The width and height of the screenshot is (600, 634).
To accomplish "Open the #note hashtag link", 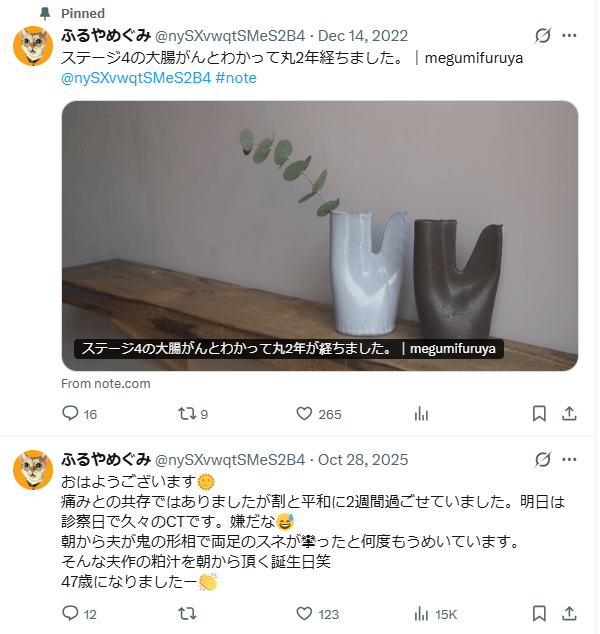I will (x=236, y=78).
